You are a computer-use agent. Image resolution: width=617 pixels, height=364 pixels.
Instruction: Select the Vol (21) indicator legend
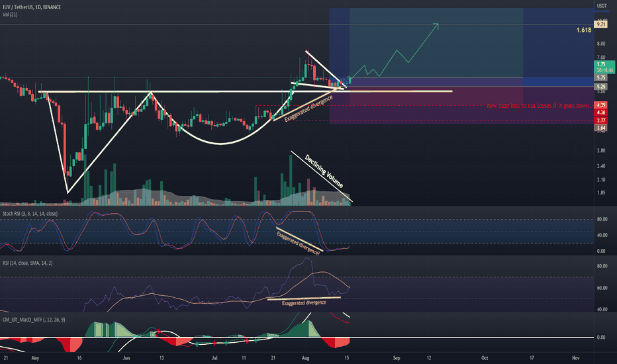coord(10,15)
